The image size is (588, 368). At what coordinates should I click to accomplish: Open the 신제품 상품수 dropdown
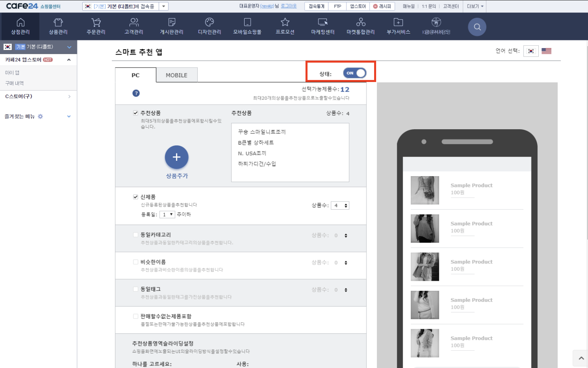[x=340, y=206]
